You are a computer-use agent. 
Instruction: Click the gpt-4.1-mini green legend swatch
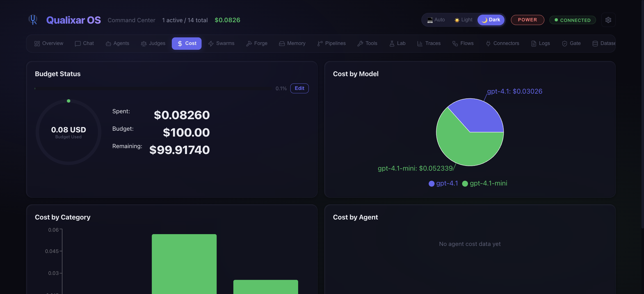pos(465,184)
